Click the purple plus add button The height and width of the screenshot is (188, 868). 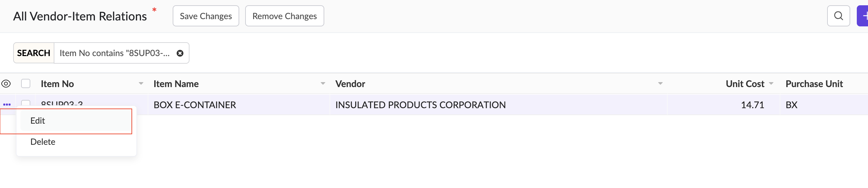click(863, 16)
